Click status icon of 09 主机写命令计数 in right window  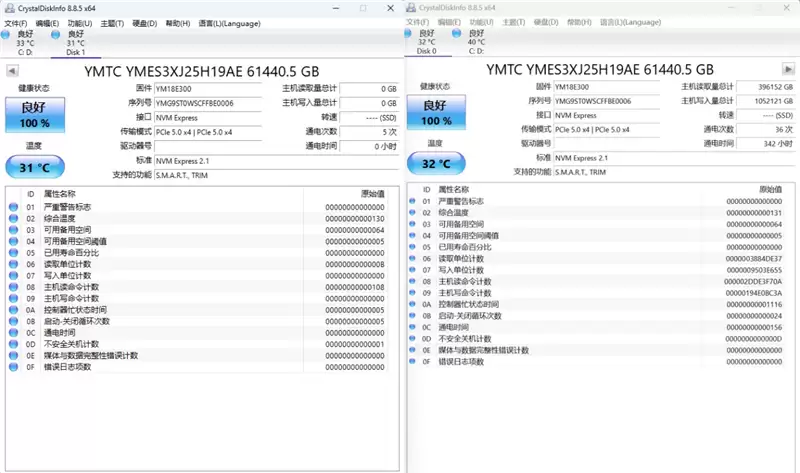pos(412,293)
